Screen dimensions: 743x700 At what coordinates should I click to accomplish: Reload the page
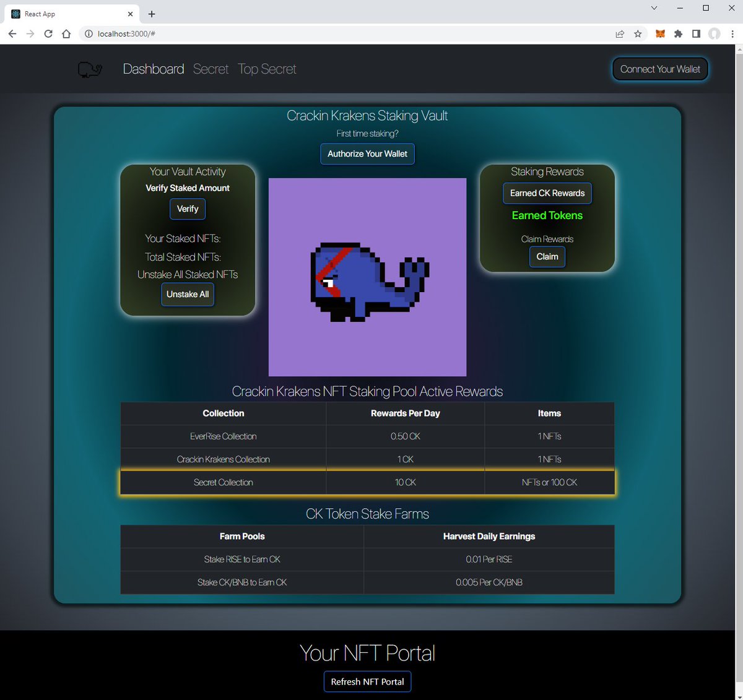48,34
